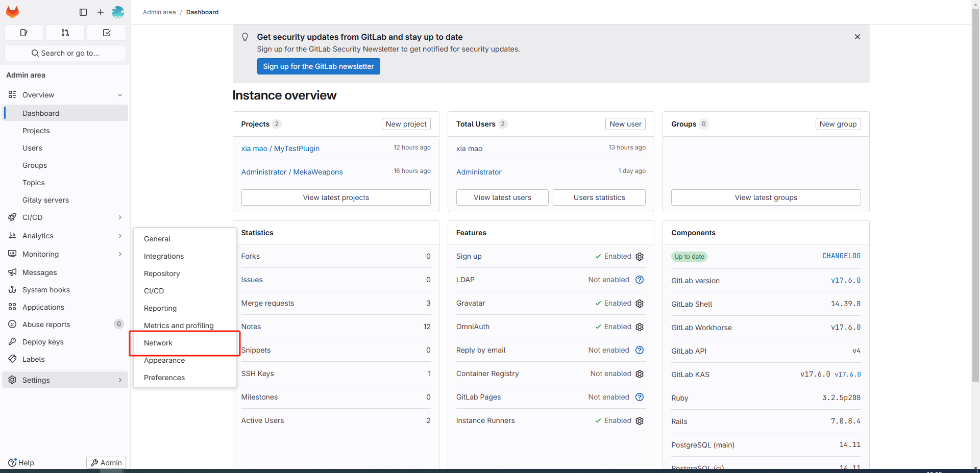Open the user avatar menu

(x=118, y=12)
